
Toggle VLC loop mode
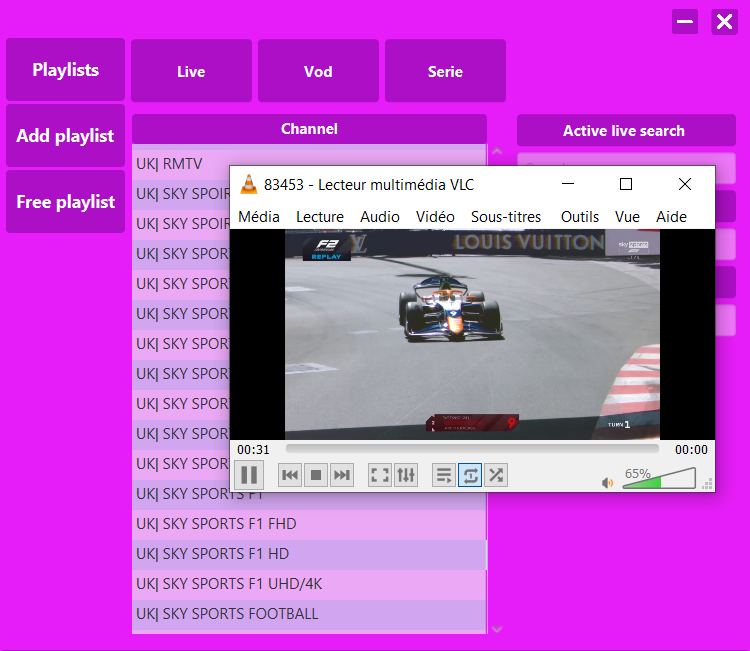[470, 475]
